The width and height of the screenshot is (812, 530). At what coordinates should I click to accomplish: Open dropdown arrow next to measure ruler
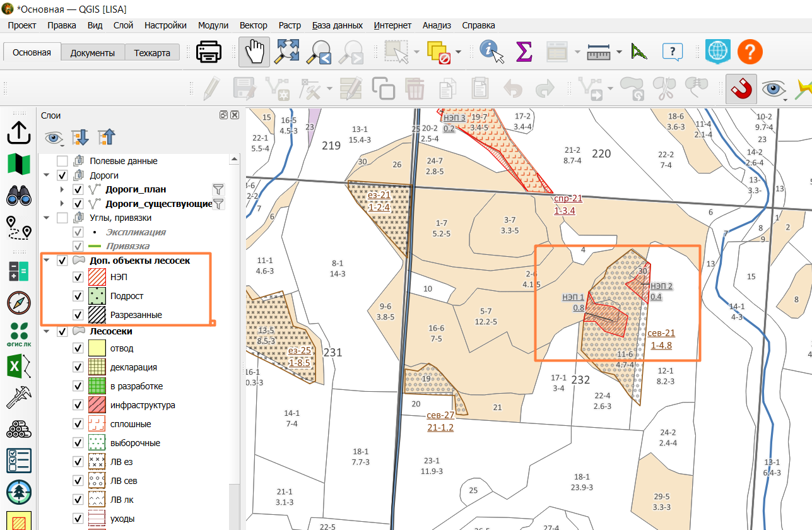coord(619,52)
